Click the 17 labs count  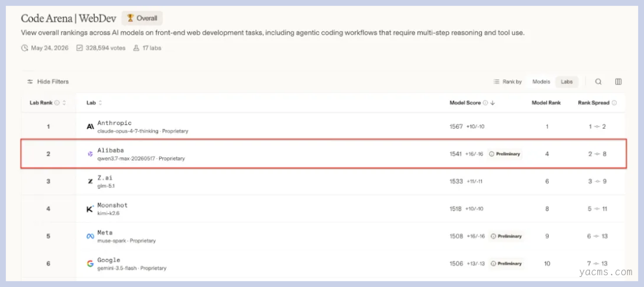[151, 48]
